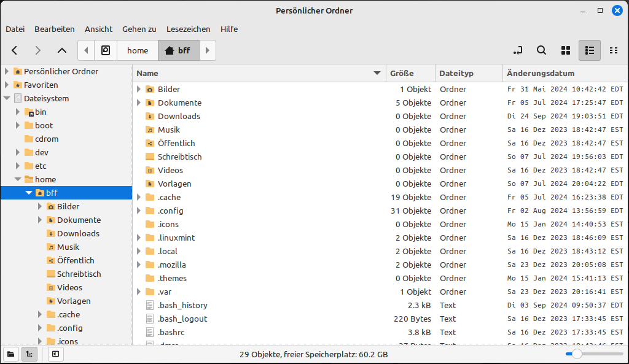Viewport: 629px width, 364px height.
Task: Click the root filesystem path button
Action: pyautogui.click(x=106, y=50)
